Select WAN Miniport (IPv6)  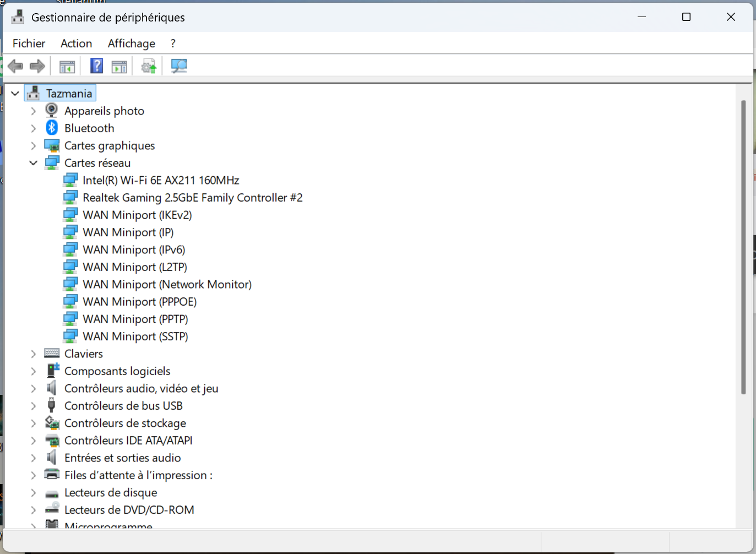(134, 249)
